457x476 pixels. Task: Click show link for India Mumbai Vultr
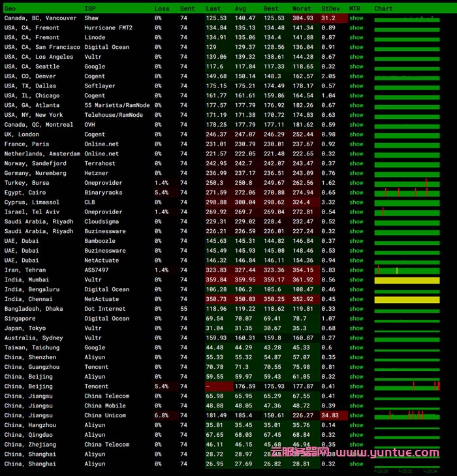point(356,280)
